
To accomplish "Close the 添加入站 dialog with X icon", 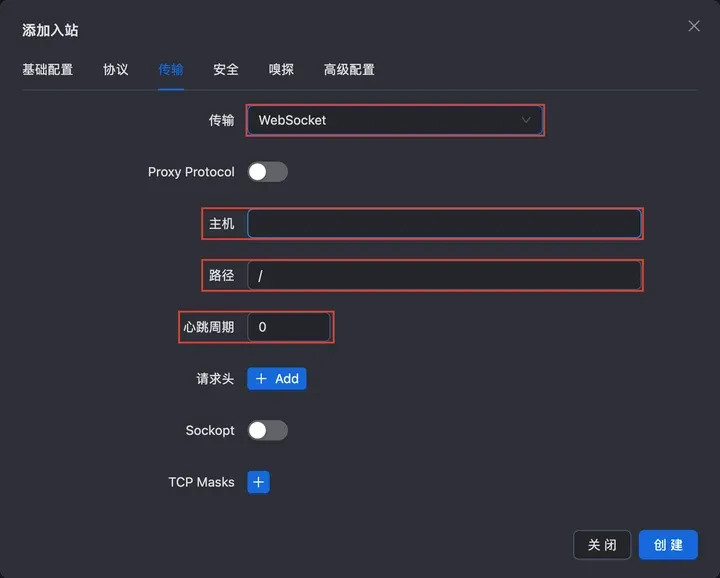I will (694, 26).
